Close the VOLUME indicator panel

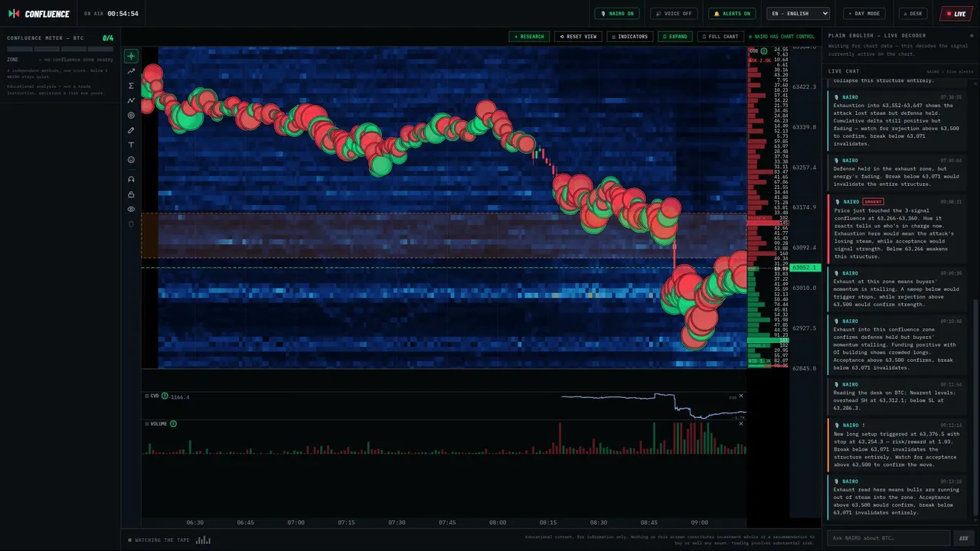(x=740, y=423)
